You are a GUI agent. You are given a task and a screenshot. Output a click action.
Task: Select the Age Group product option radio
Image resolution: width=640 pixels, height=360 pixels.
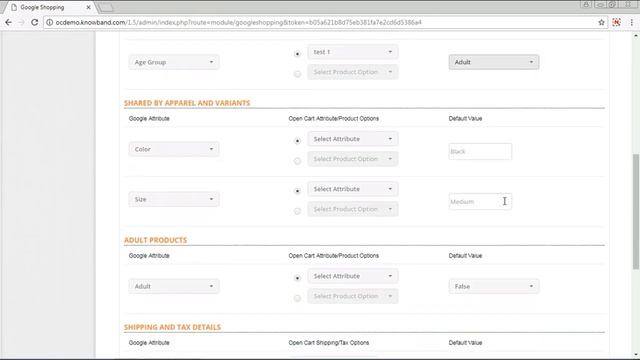(x=298, y=74)
